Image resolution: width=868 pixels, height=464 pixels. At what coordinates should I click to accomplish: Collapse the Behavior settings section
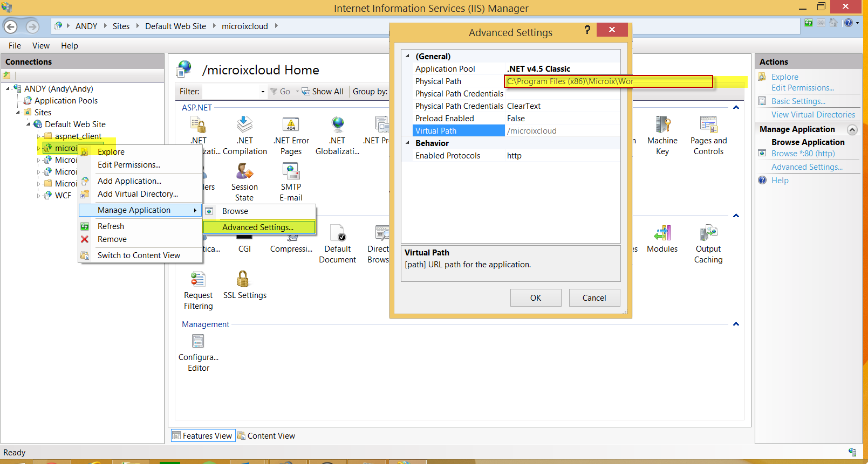tap(408, 143)
